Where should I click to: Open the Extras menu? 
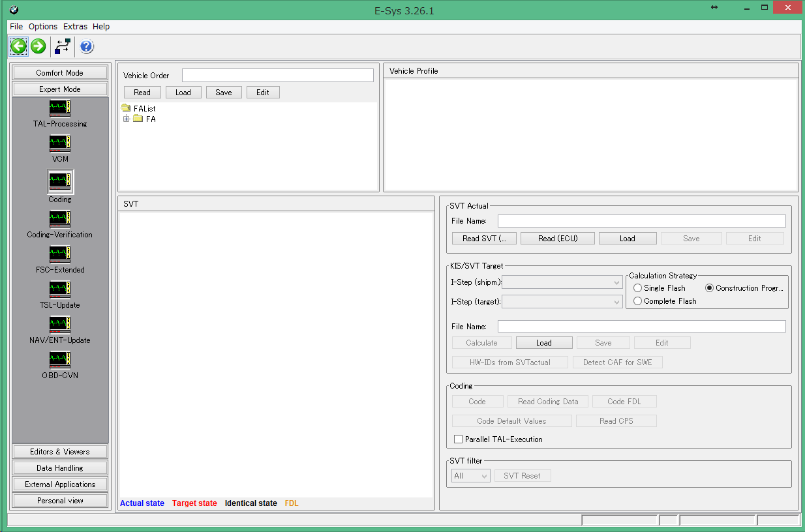[x=75, y=27]
